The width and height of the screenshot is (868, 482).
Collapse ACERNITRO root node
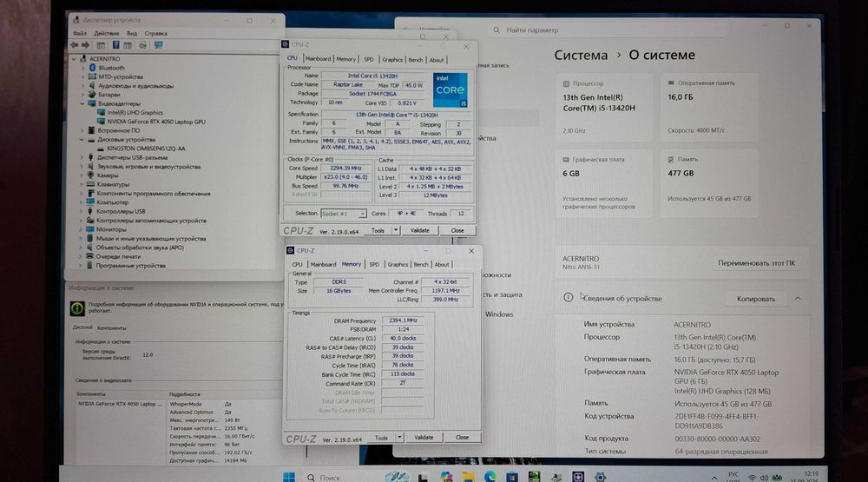[74, 59]
